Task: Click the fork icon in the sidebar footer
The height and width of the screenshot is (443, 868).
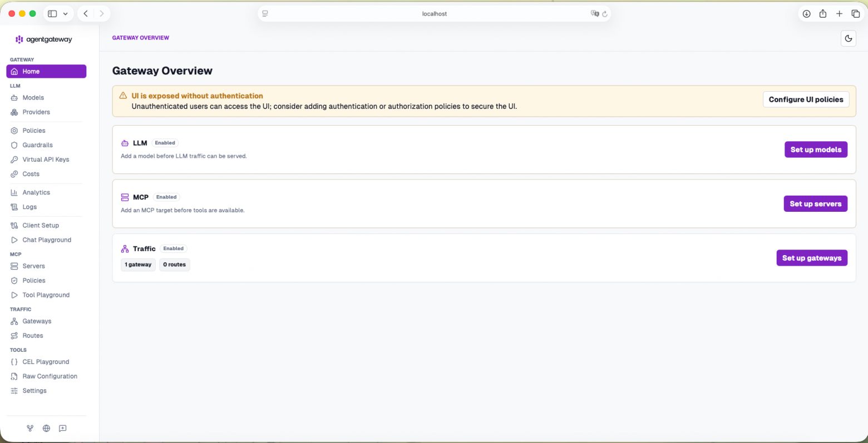Action: coord(30,428)
